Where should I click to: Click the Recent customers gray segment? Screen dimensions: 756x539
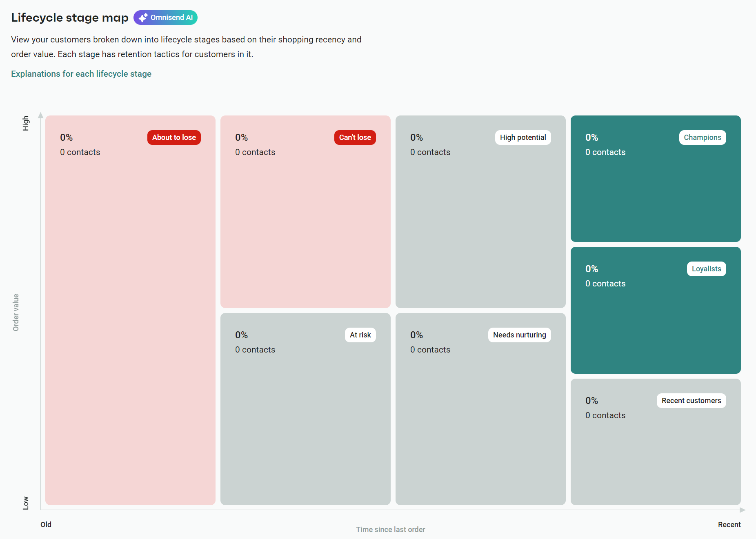(655, 457)
